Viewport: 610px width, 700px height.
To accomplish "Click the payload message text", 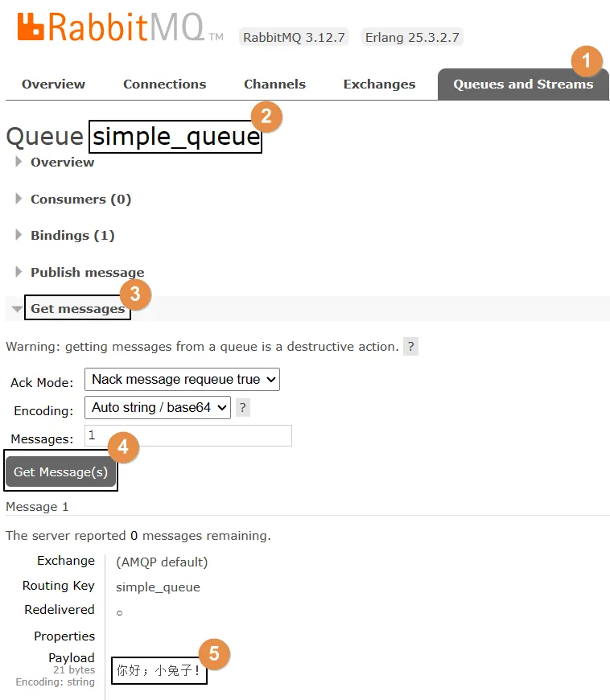I will (159, 670).
